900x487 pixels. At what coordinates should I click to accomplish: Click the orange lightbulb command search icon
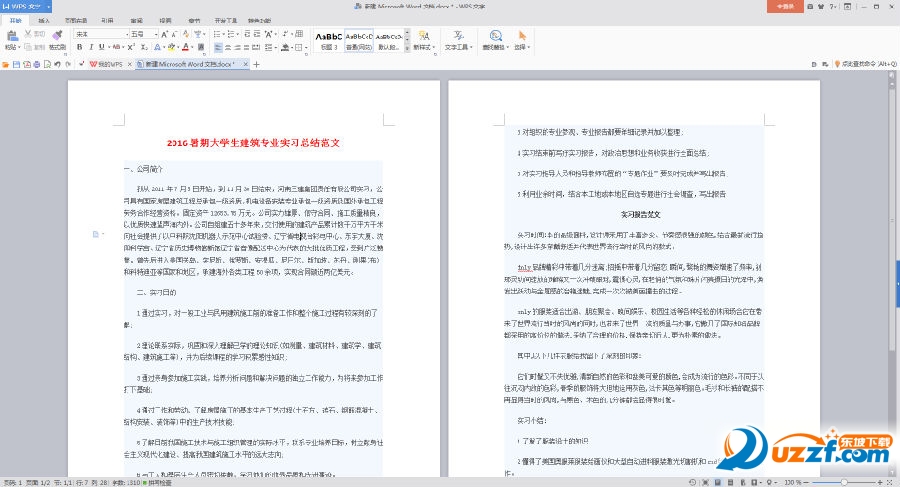(837, 64)
